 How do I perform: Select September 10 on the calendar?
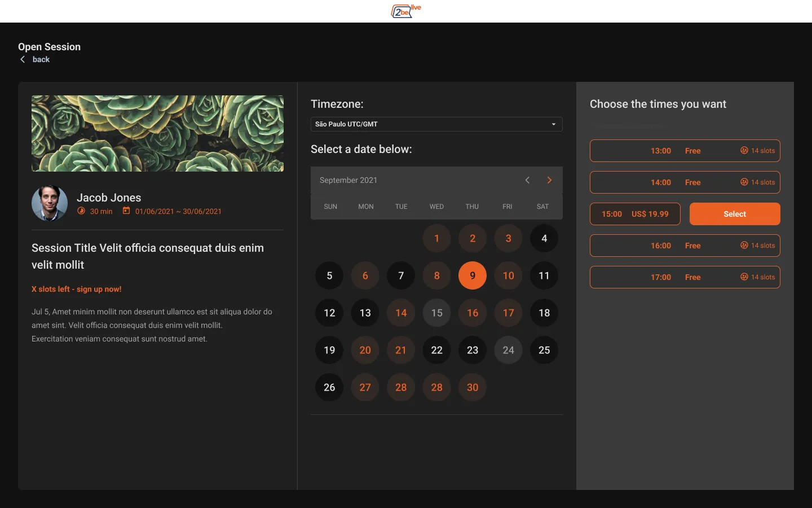508,275
